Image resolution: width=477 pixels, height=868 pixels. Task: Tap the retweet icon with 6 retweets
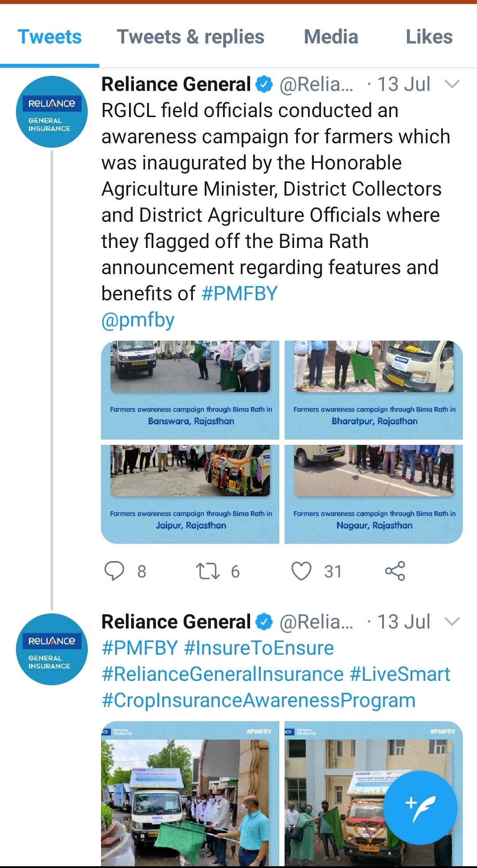click(x=208, y=571)
